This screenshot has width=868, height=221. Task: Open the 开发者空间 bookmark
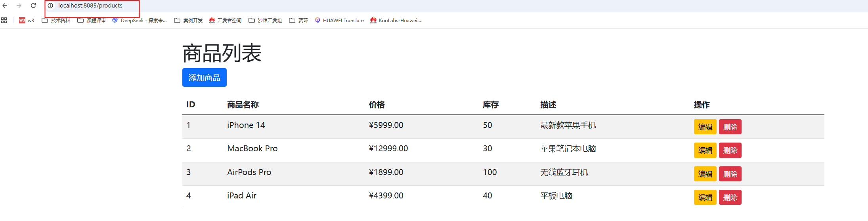coord(225,20)
